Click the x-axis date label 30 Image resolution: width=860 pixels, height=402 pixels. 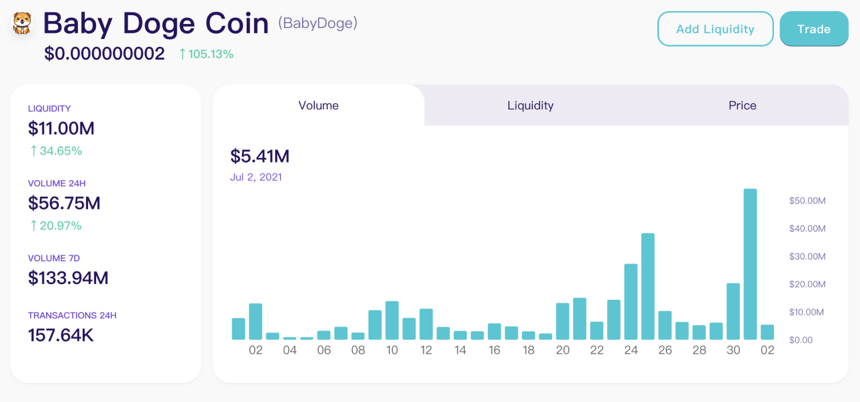coord(733,350)
